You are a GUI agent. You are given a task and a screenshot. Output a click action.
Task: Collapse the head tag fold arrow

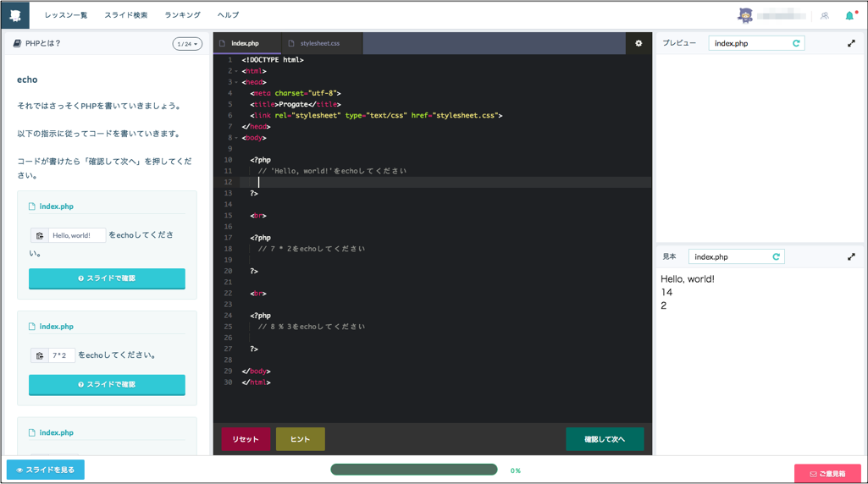[236, 82]
